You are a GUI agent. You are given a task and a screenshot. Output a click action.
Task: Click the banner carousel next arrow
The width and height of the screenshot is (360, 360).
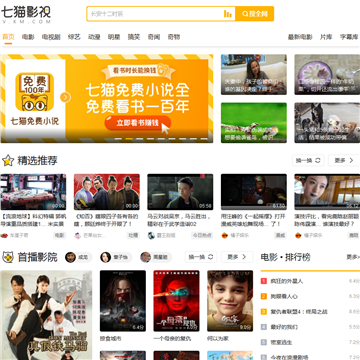[x=66, y=97]
